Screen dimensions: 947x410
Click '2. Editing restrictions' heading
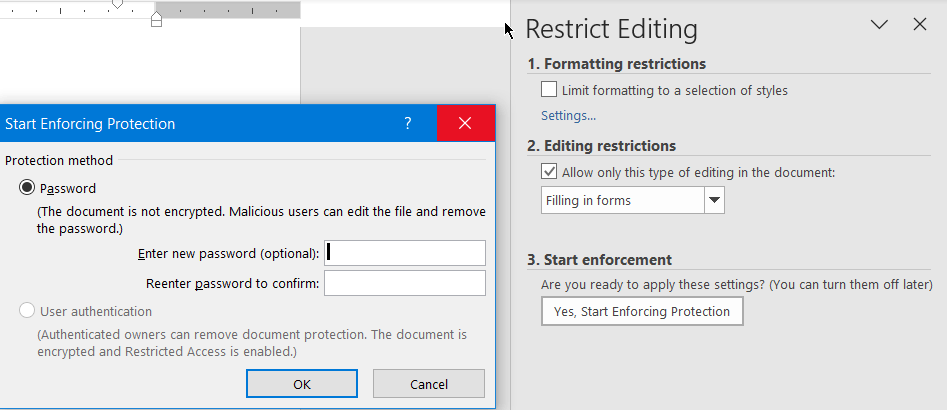tap(602, 146)
